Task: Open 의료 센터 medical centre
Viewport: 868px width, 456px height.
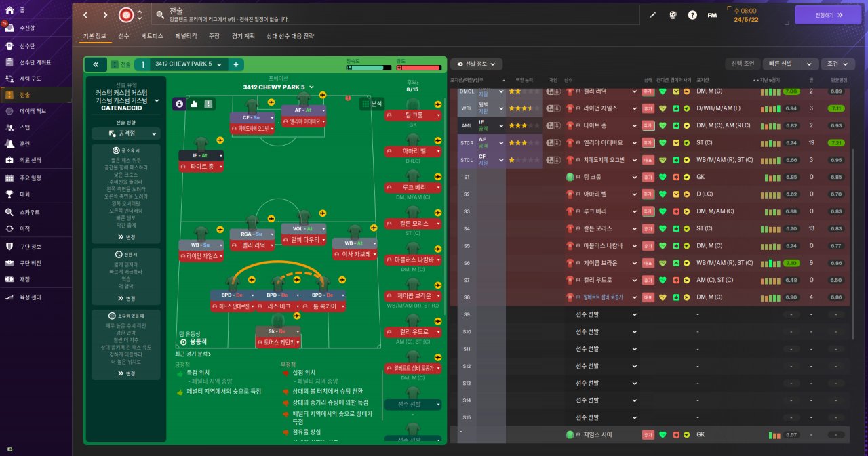Action: [x=35, y=161]
